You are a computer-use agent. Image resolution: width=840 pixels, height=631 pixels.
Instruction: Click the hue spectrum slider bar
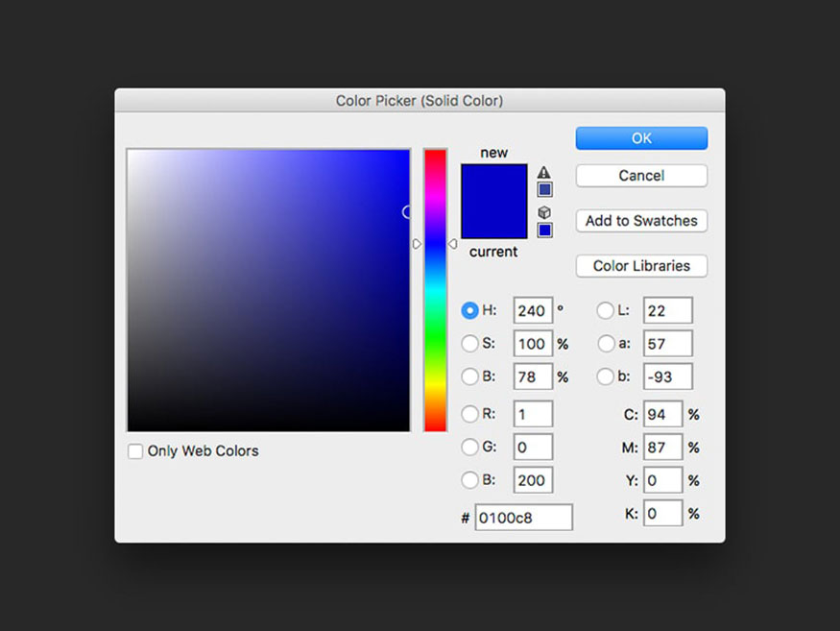point(435,290)
